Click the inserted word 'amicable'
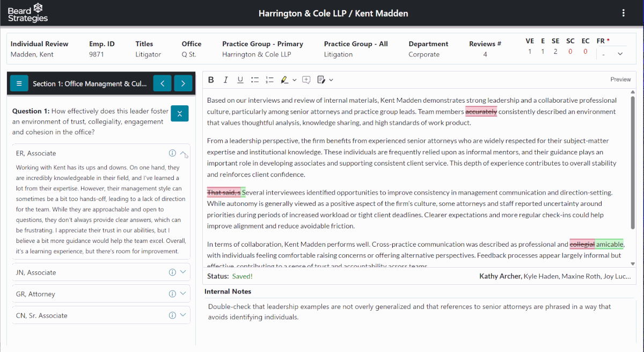644x352 pixels. point(610,244)
